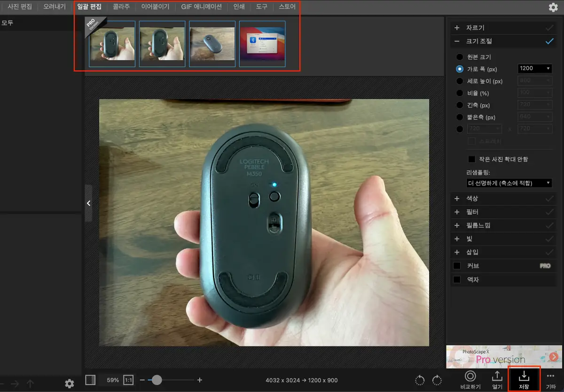
Task: Select the 비율 (%) radio button
Action: (x=460, y=93)
